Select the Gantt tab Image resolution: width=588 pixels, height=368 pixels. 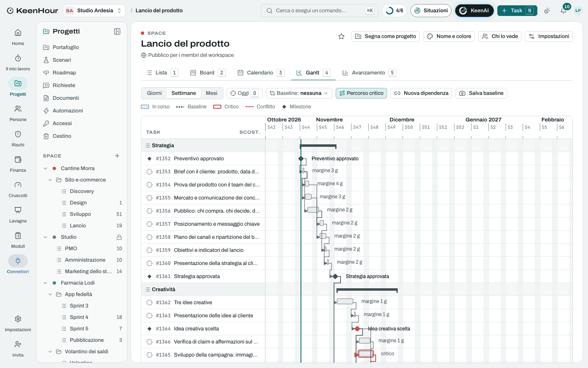(313, 73)
